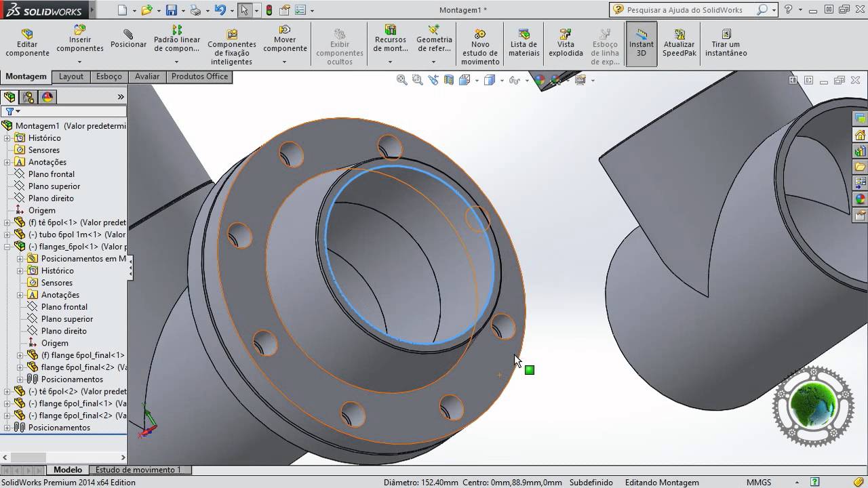The height and width of the screenshot is (488, 868).
Task: Select Inserir componentes in the ribbon
Action: tap(80, 39)
